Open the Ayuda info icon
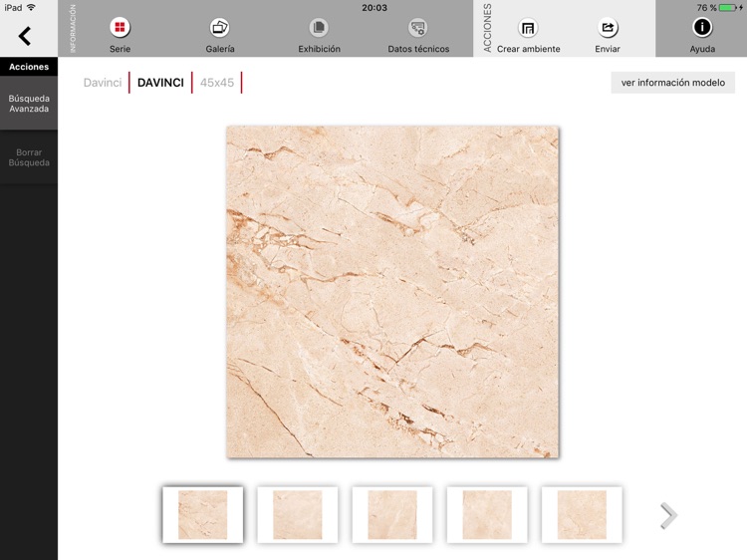Screen dimensions: 747x560 (x=702, y=28)
